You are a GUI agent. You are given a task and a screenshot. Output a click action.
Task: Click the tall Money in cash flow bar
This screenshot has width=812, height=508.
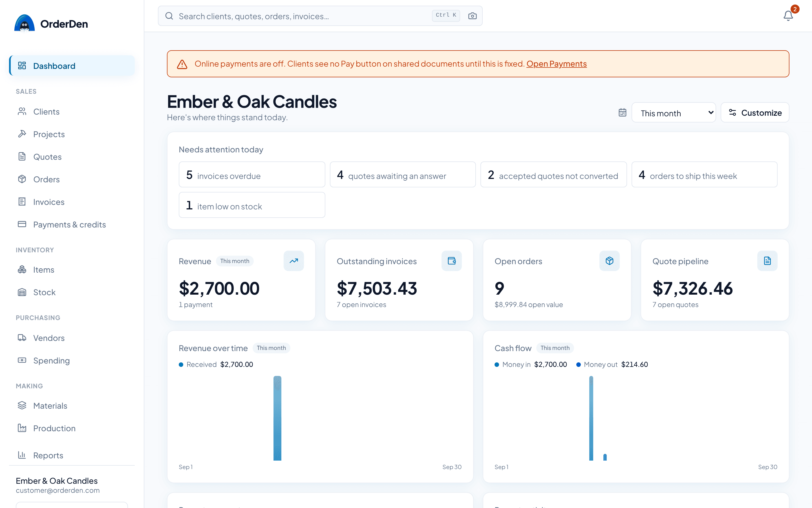tap(591, 418)
